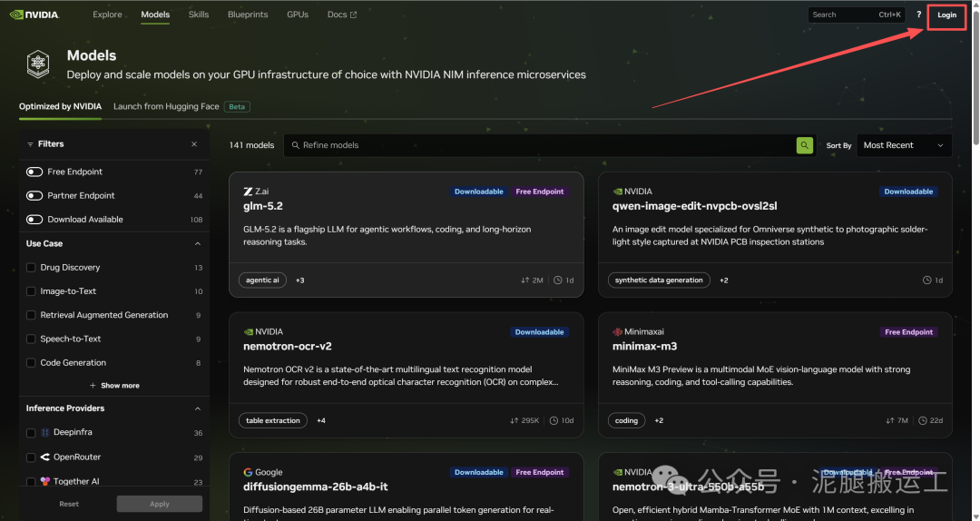Click the clock icon on glm-5.2 card
This screenshot has width=980, height=521.
coord(557,280)
